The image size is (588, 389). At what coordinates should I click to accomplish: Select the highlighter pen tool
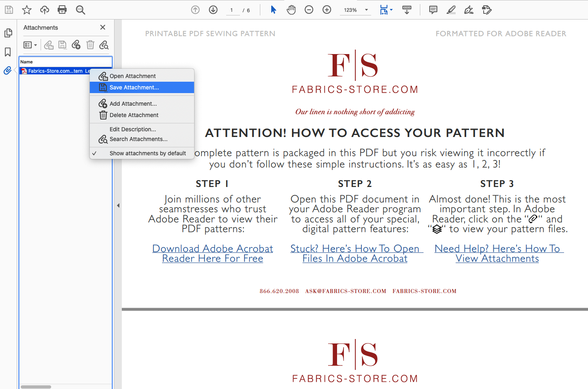click(451, 10)
